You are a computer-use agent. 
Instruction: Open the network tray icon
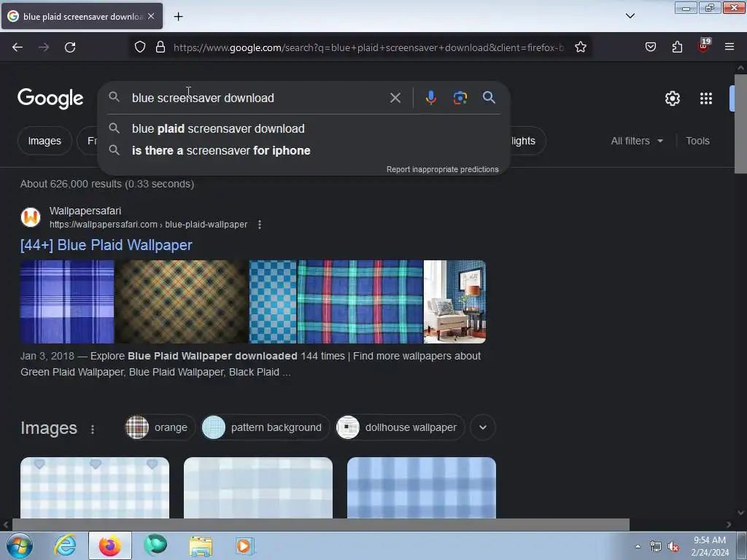[x=656, y=547]
